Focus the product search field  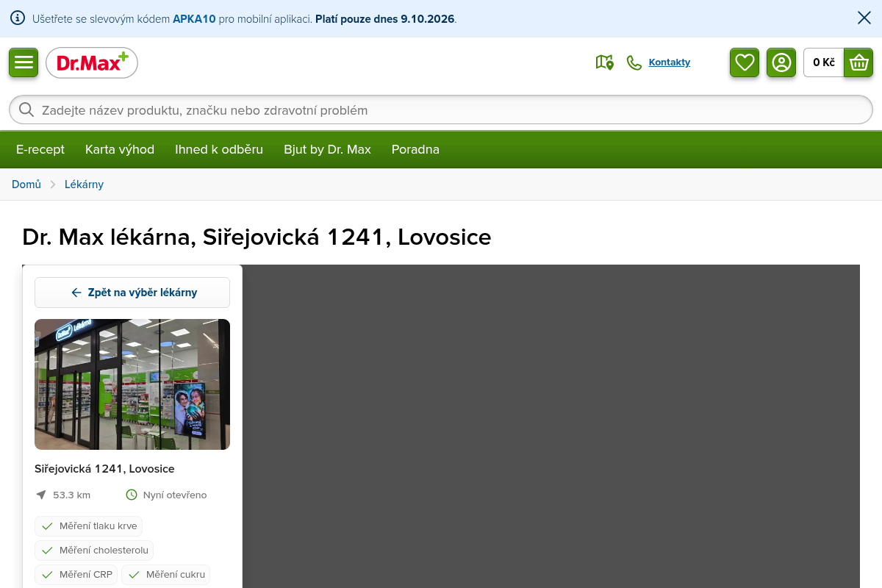[441, 110]
